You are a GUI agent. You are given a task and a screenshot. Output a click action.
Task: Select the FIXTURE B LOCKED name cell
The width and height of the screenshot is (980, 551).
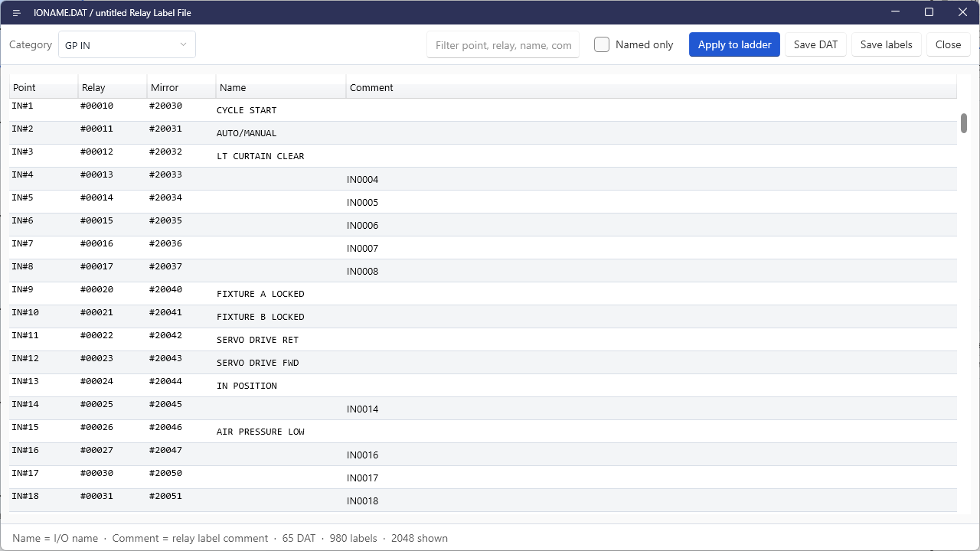[x=280, y=317]
